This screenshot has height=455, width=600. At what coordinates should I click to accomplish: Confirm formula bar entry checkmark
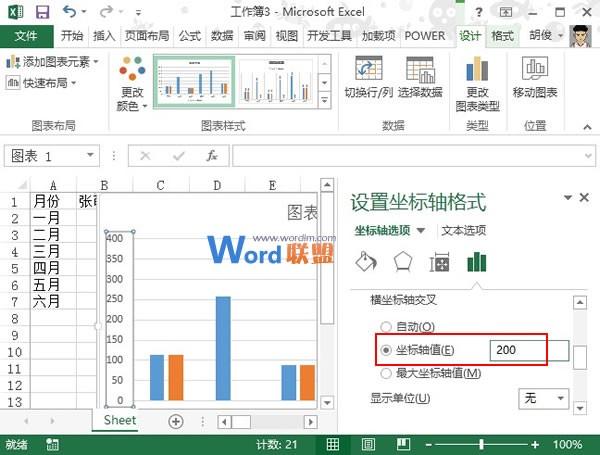[x=179, y=156]
